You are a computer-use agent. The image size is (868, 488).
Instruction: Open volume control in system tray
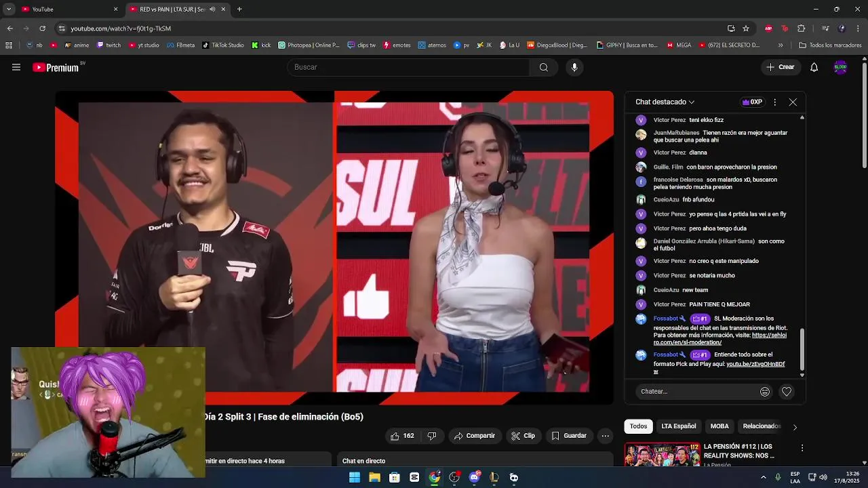click(823, 477)
